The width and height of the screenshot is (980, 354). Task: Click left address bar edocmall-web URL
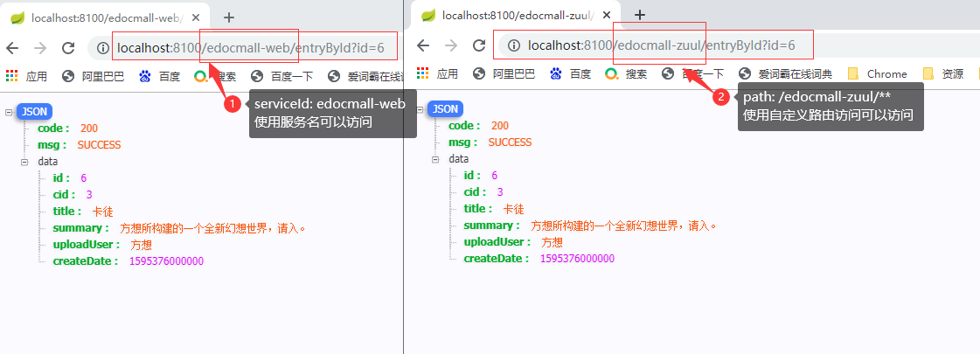(x=250, y=47)
